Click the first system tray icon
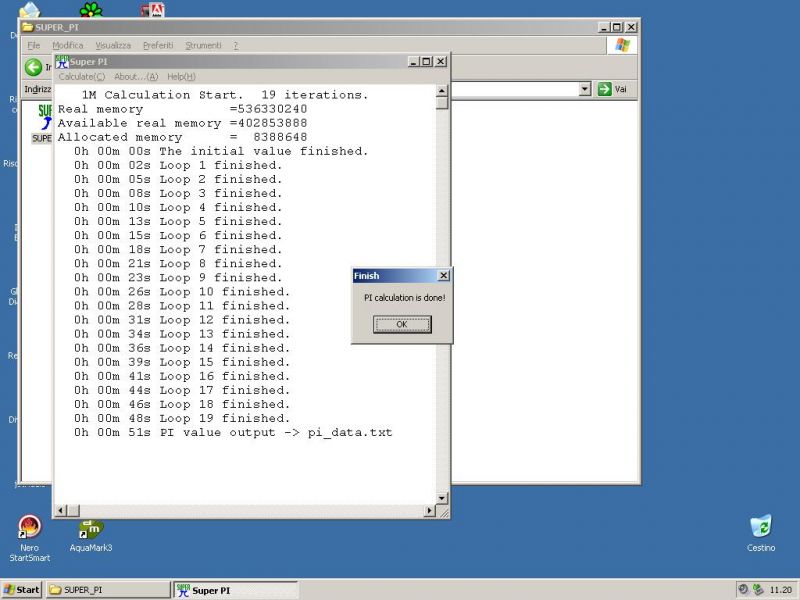Screen dimensions: 800x600 [743, 589]
